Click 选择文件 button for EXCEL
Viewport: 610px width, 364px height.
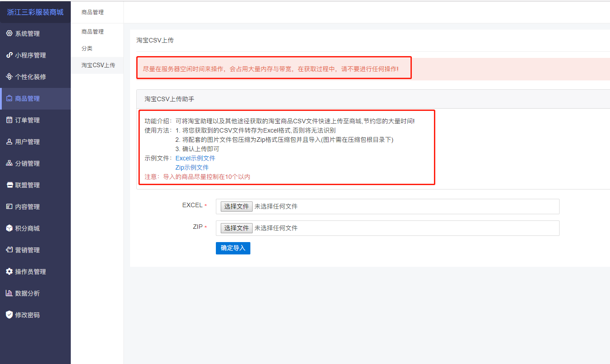click(x=237, y=206)
